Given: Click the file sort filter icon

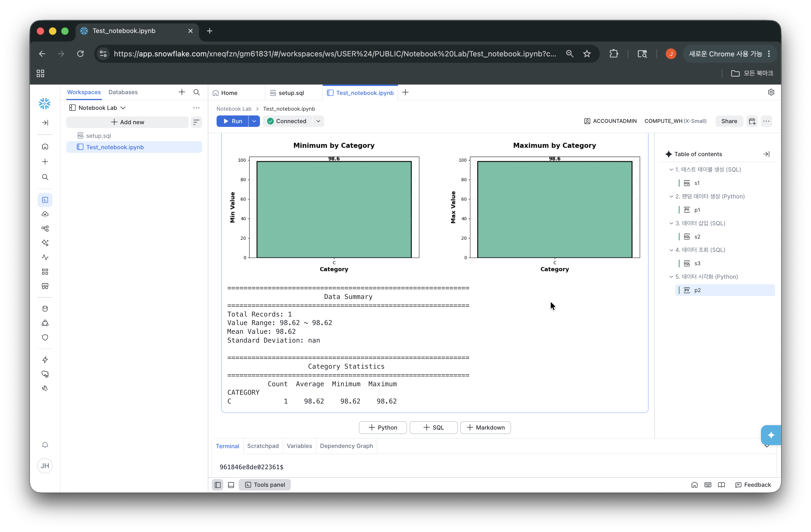Looking at the screenshot, I should [196, 122].
